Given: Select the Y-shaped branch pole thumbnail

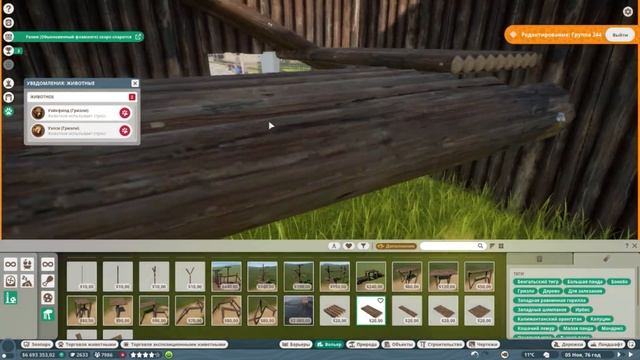Looking at the screenshot, I should coord(190,277).
